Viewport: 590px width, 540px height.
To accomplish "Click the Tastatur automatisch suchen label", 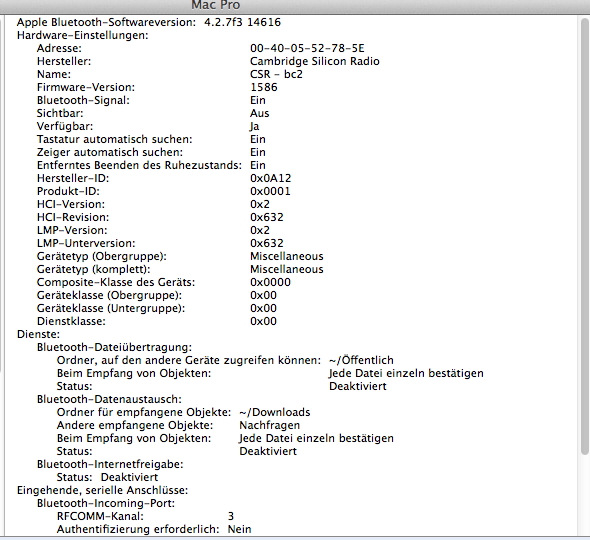I will click(114, 139).
